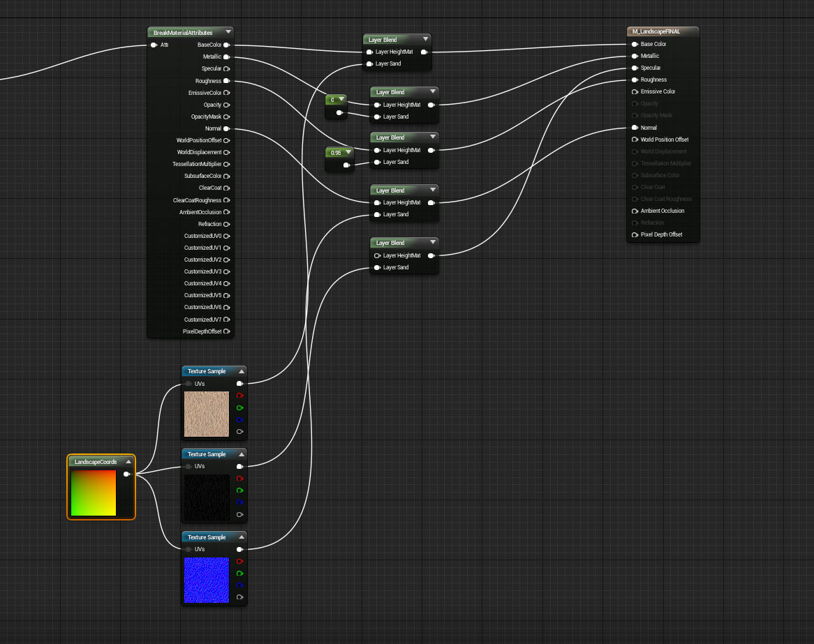Click the blue channel pin of black Texture Sample

[x=239, y=502]
